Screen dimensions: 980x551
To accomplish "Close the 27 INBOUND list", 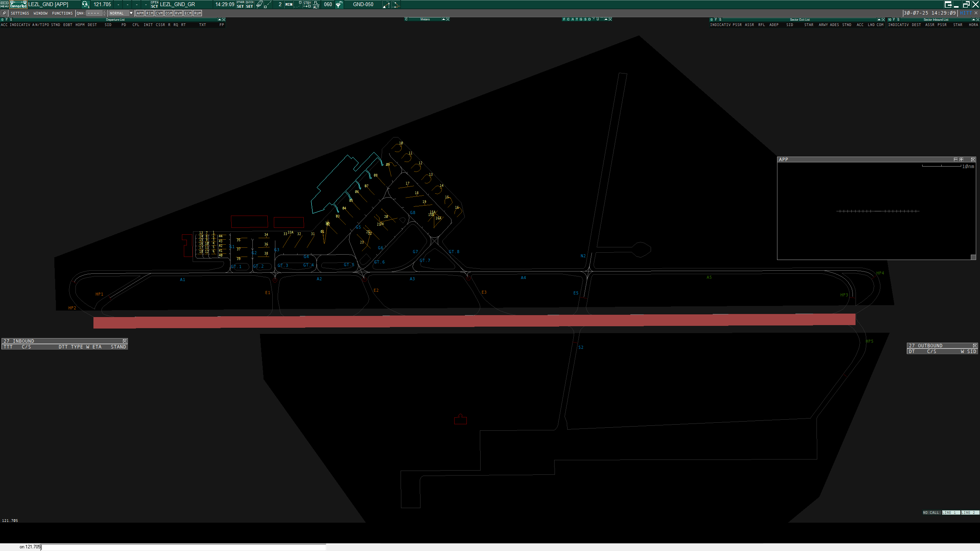I will tap(125, 341).
